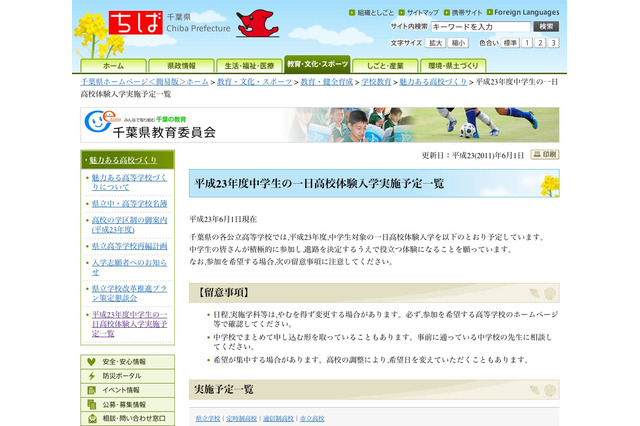Open 県立中・高等学校名簿 sidebar link
The width and height of the screenshot is (640, 426).
[129, 204]
